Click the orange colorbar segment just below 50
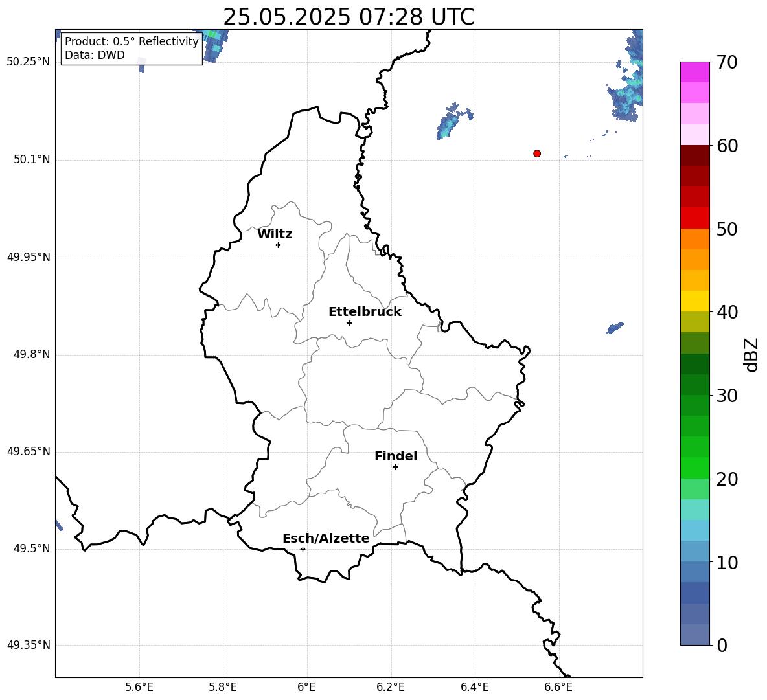Viewport: 767px width, 700px height. coord(695,239)
